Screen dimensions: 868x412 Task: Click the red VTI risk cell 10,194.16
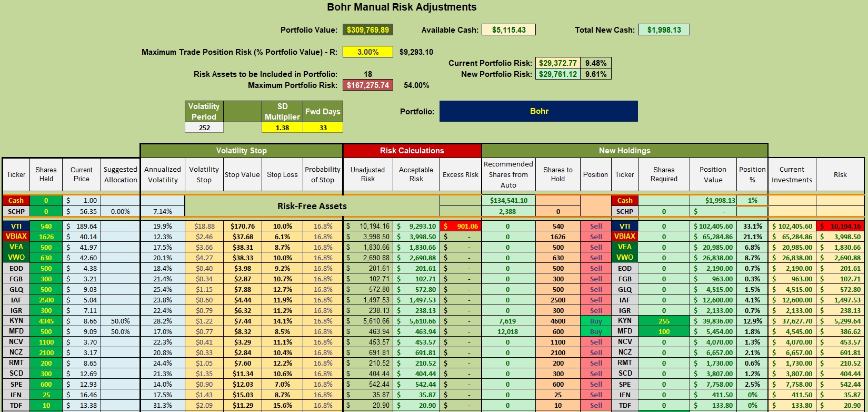point(840,226)
